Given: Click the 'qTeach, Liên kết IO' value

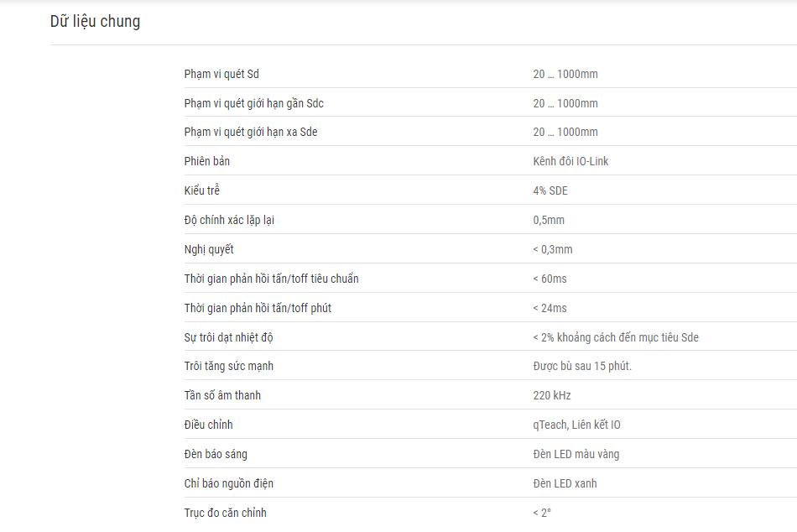Looking at the screenshot, I should (576, 425).
